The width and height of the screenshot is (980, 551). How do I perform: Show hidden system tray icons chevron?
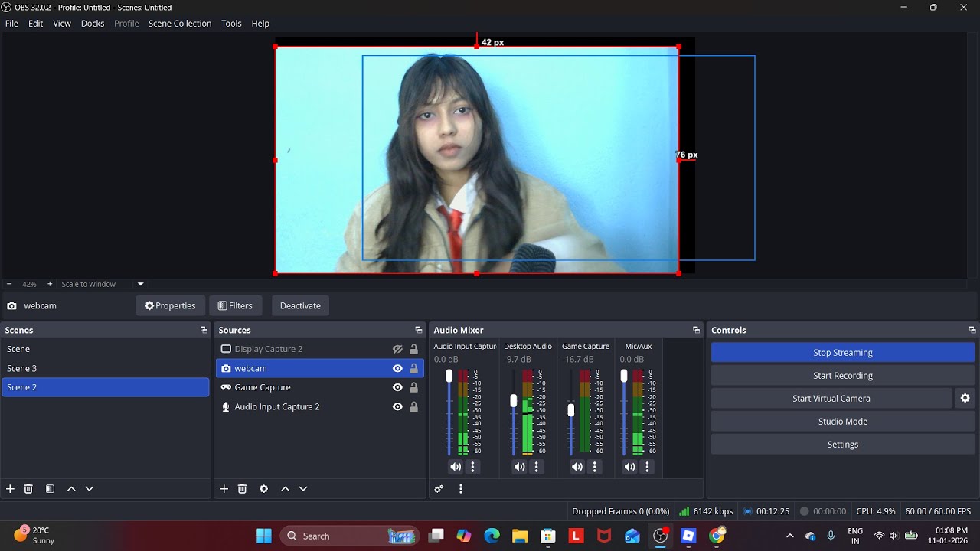tap(790, 536)
